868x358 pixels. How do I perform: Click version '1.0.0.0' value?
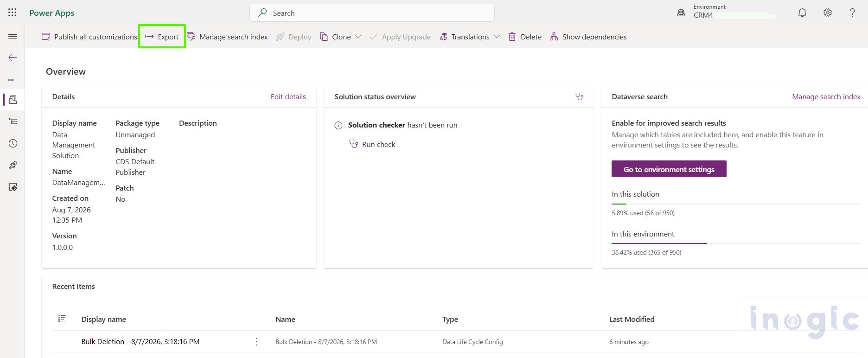coord(63,247)
